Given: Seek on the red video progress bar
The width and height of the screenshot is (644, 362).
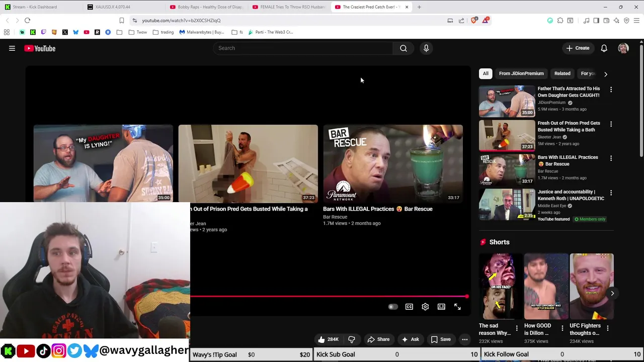Looking at the screenshot, I should click(329, 296).
